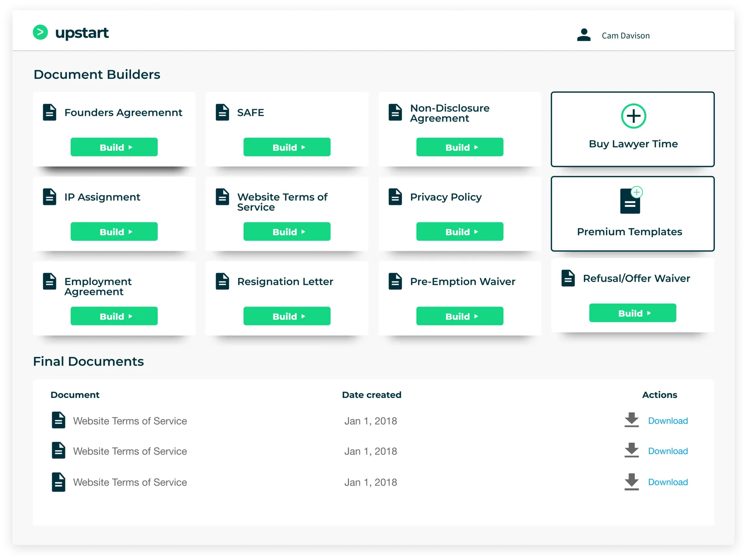Open the Cam Davison user profile icon
Viewport: 747px width, 560px height.
(x=584, y=35)
